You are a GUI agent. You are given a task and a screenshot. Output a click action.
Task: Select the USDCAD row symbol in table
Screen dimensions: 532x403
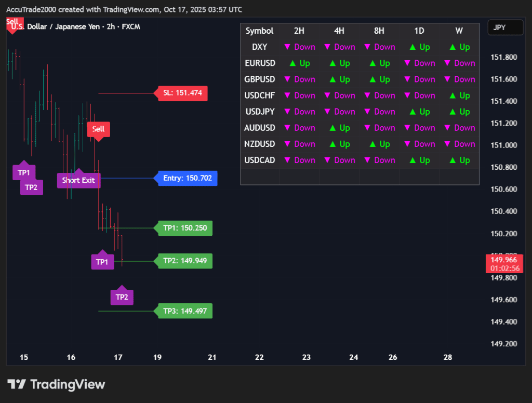click(x=260, y=160)
